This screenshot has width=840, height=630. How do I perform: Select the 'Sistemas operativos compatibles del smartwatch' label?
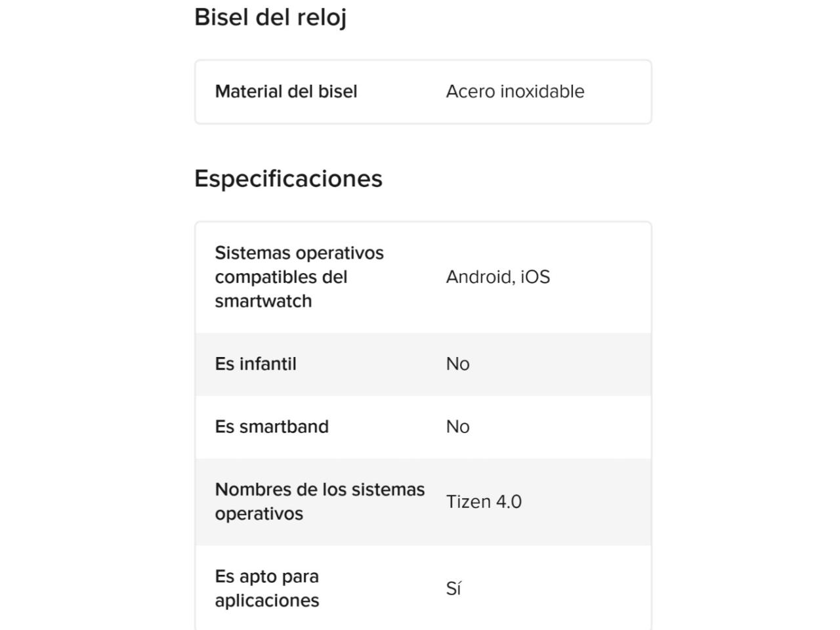click(x=299, y=277)
